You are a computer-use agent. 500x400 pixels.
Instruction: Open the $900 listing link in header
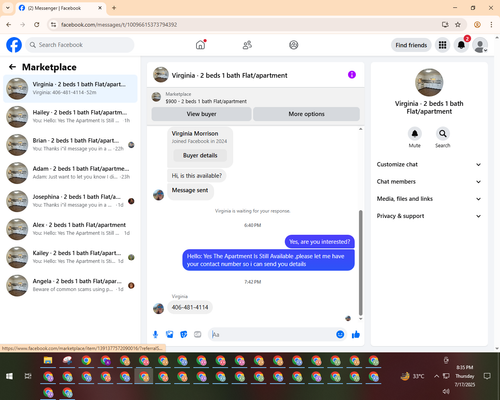[206, 101]
